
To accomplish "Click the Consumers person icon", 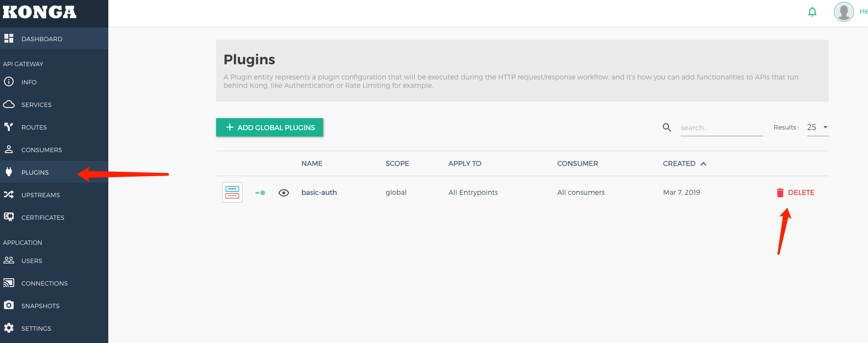I will click(x=9, y=149).
